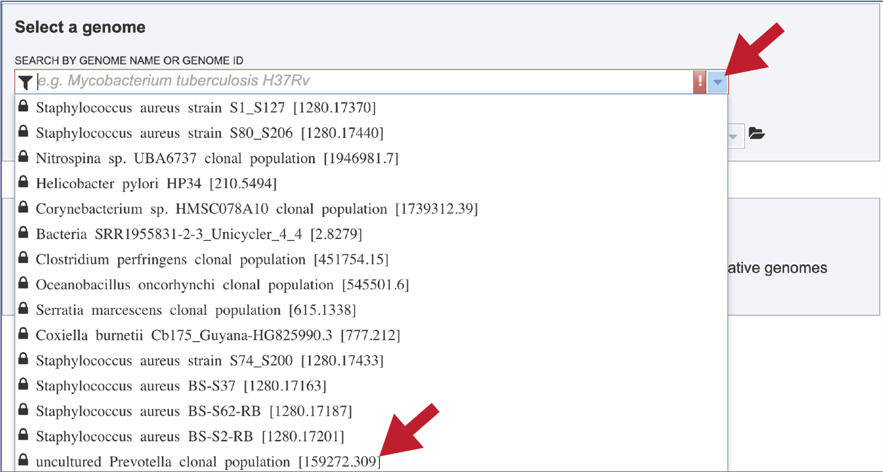This screenshot has height=472, width=883.
Task: Click lock icon beside uncultured Prevotella entry
Action: point(23,461)
